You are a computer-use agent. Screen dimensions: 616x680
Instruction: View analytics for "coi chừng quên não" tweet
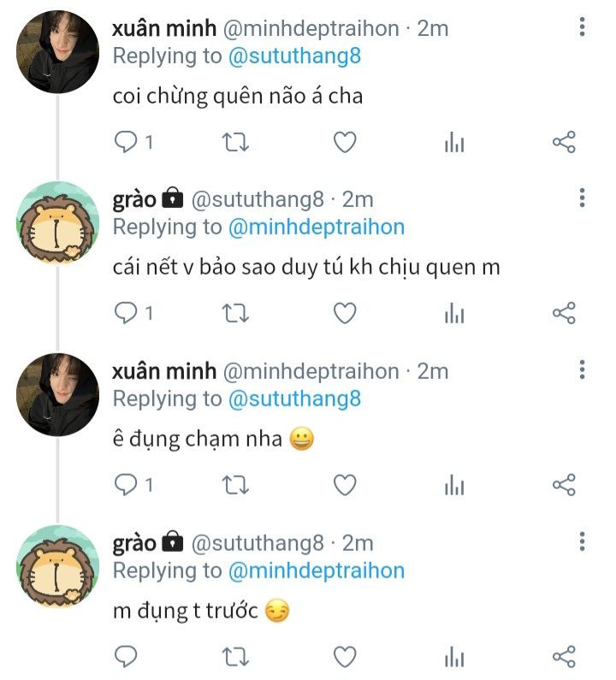click(453, 143)
